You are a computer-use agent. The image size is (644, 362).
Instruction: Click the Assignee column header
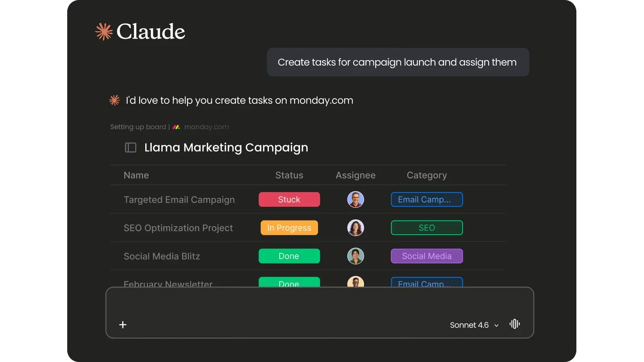(355, 175)
